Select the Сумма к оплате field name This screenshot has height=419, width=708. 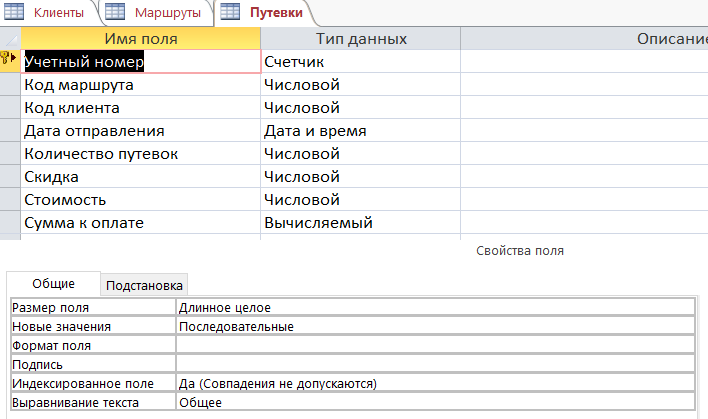tap(140, 223)
